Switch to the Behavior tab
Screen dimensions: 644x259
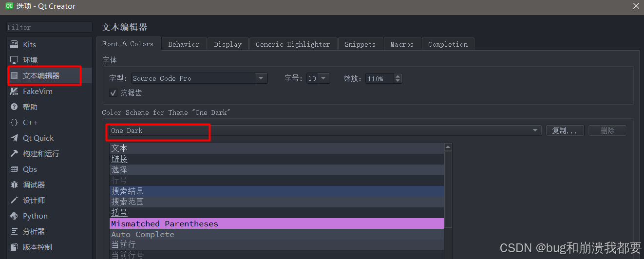tap(184, 44)
